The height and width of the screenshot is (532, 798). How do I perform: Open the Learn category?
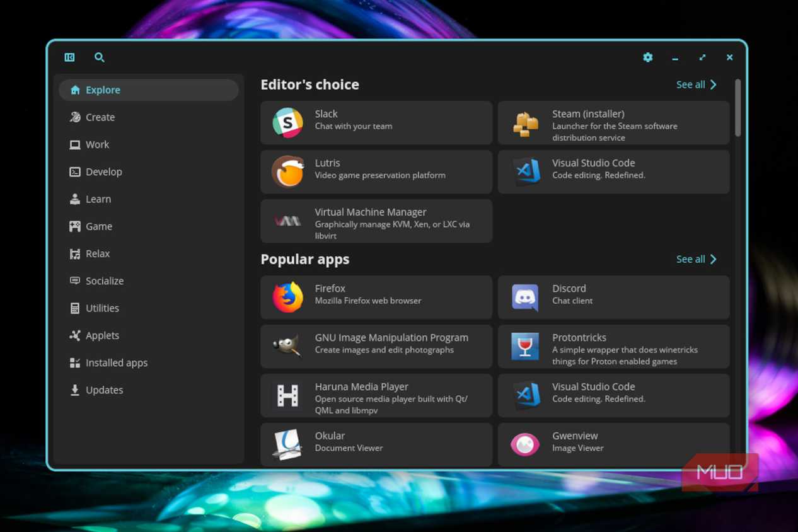pyautogui.click(x=149, y=199)
